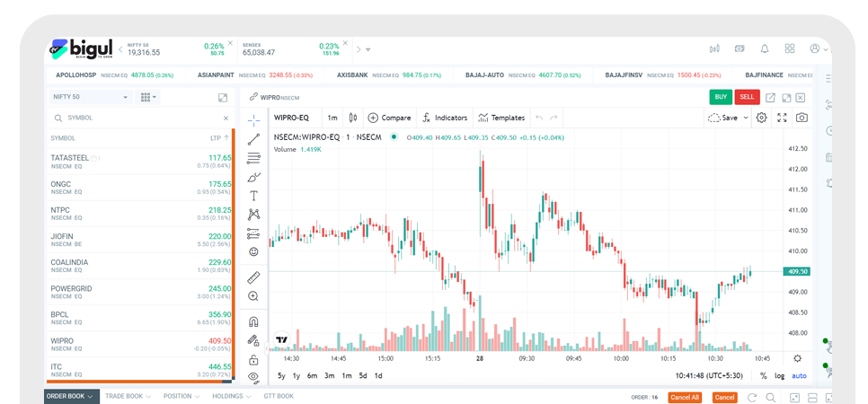The height and width of the screenshot is (404, 868).
Task: Pop out the chart in new window
Action: click(x=770, y=97)
